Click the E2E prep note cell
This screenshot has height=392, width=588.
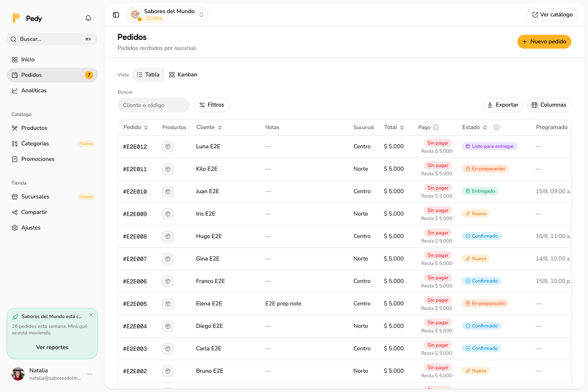283,304
